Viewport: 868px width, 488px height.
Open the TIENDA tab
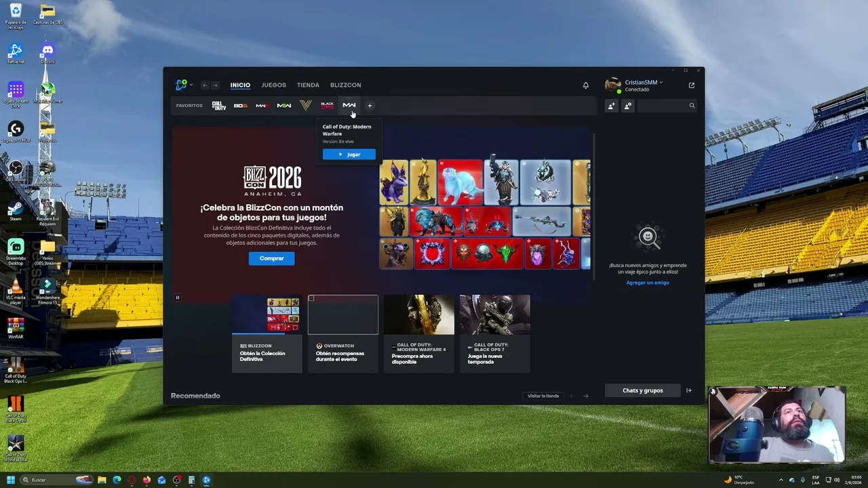308,85
